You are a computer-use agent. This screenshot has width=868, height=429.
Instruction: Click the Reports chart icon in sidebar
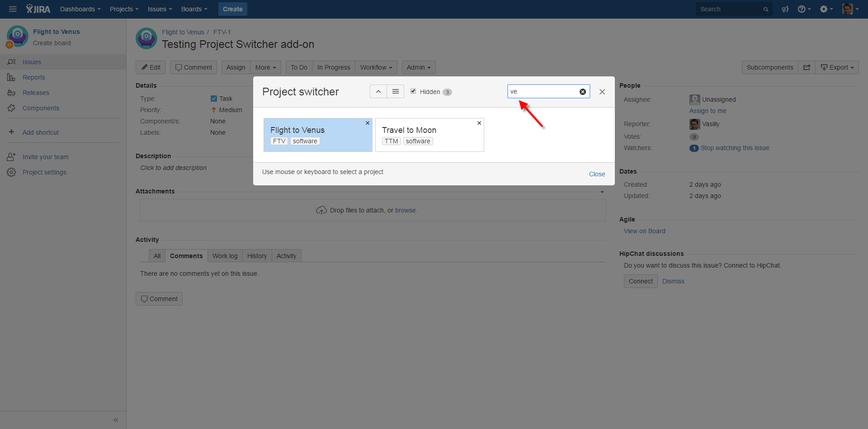point(11,77)
